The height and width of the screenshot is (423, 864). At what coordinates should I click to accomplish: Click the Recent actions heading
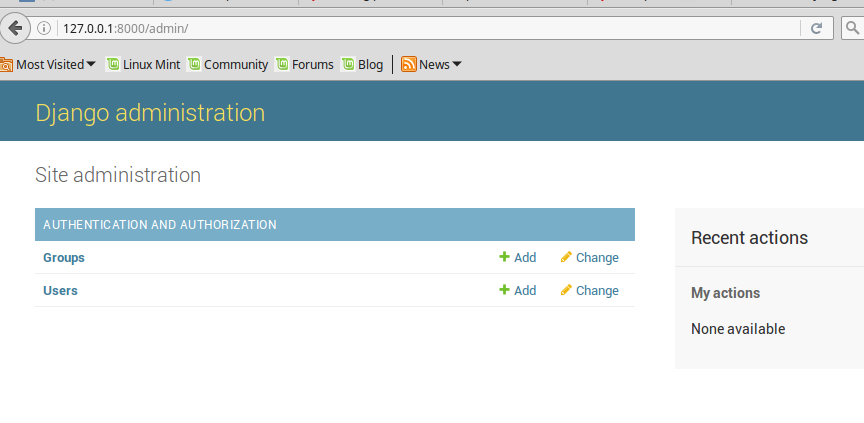(749, 238)
